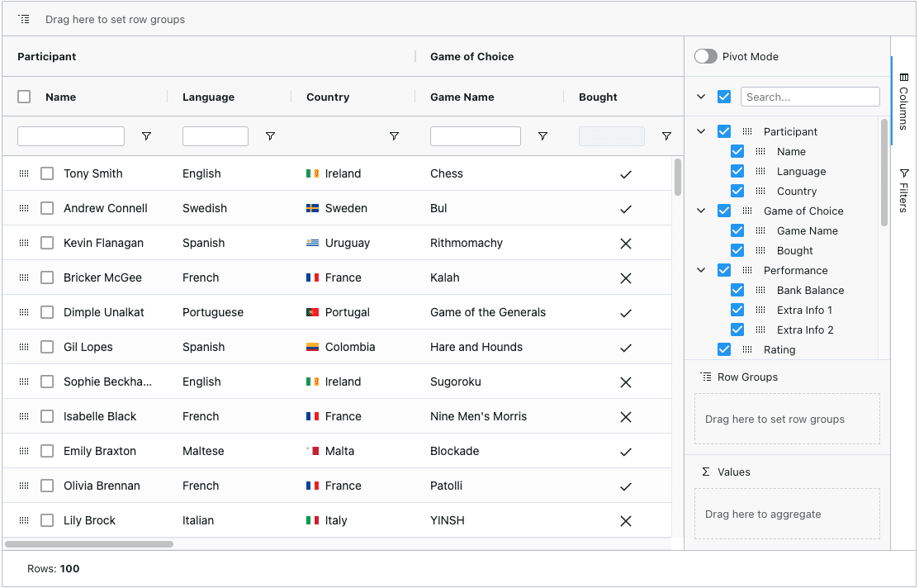The image size is (919, 588).
Task: Open the Language column filter icon
Action: (270, 136)
